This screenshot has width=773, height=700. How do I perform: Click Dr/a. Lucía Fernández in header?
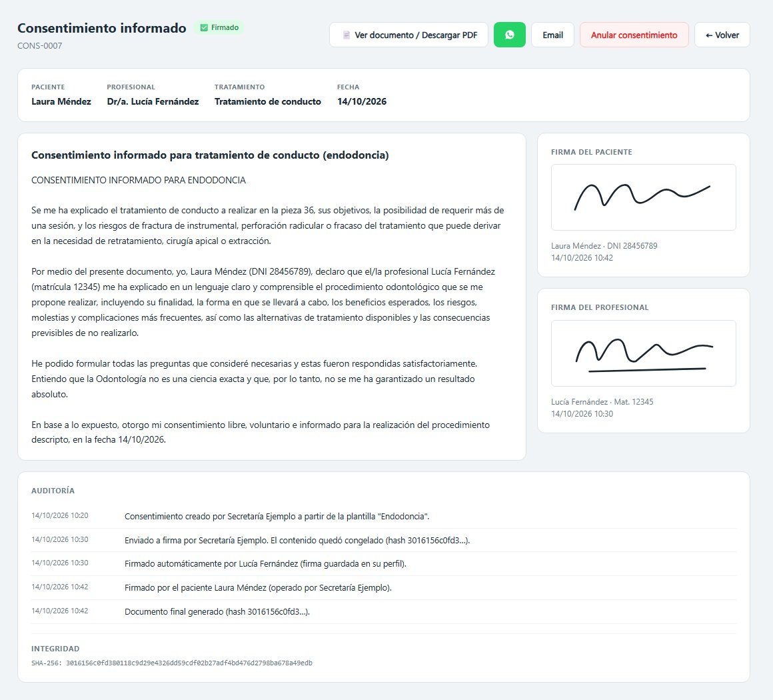point(153,101)
